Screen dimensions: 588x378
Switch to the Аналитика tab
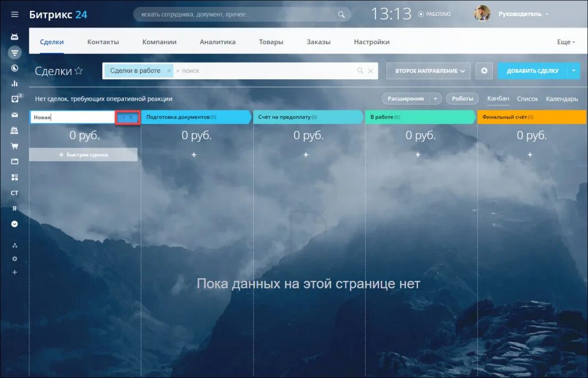point(218,42)
